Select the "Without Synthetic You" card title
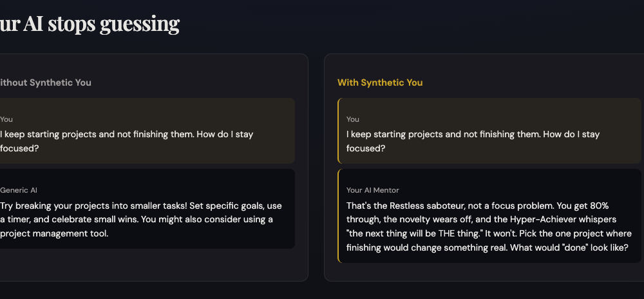 [45, 82]
